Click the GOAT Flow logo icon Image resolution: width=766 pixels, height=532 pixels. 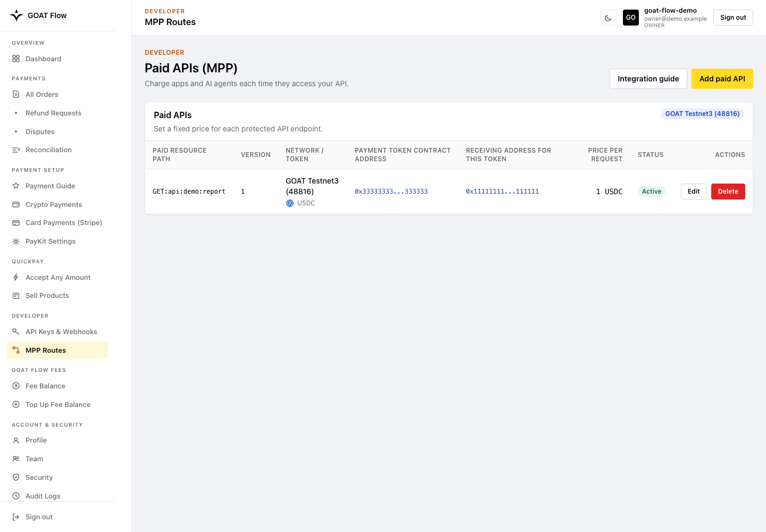(x=16, y=15)
